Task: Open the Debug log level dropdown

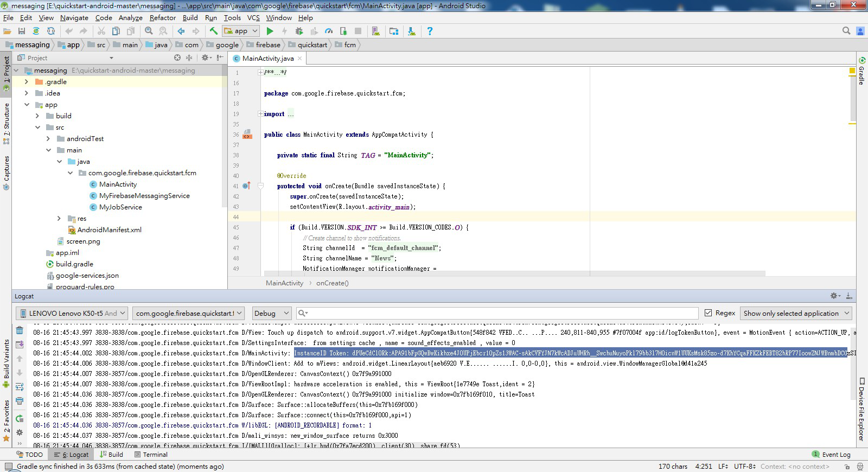Action: click(271, 313)
